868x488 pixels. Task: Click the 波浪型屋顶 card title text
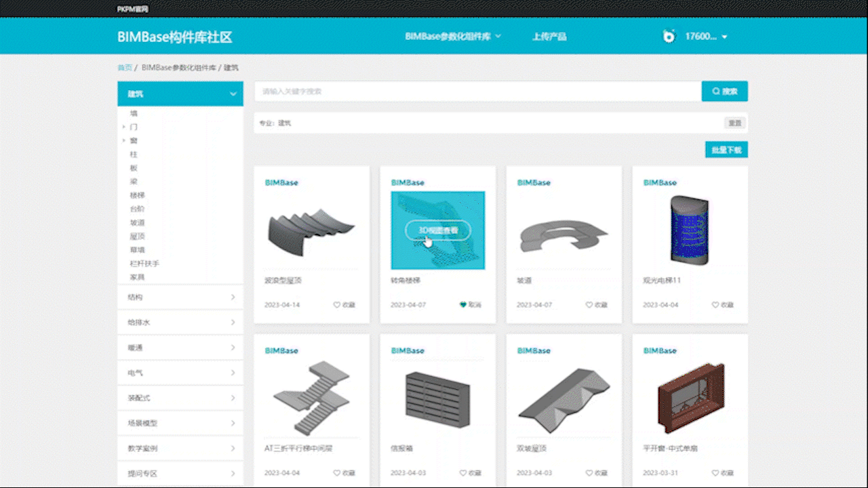pyautogui.click(x=283, y=280)
